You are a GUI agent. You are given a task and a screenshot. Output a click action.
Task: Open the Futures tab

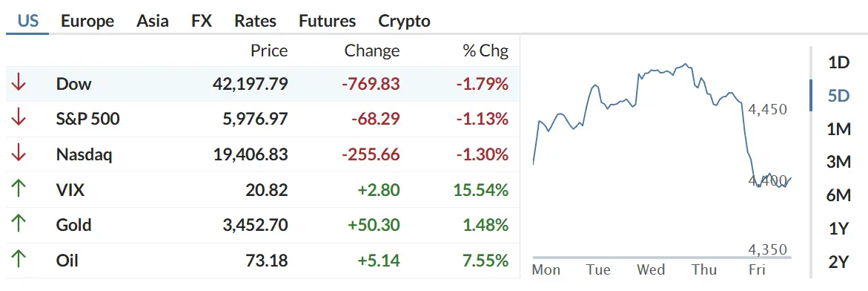coord(327,21)
